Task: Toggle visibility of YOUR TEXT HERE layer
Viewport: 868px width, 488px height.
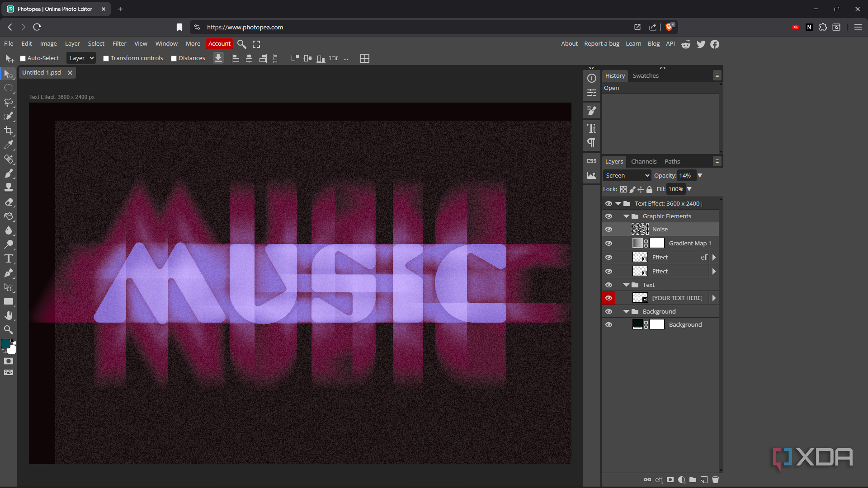Action: (x=609, y=298)
